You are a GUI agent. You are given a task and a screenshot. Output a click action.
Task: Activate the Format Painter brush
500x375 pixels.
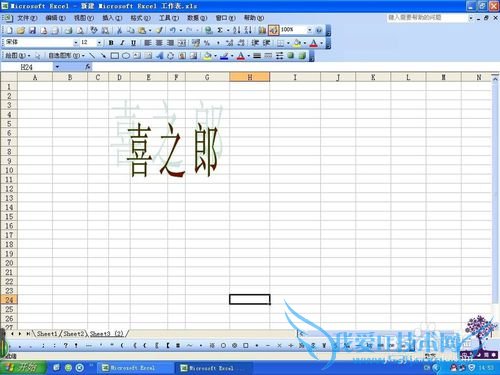(159, 30)
